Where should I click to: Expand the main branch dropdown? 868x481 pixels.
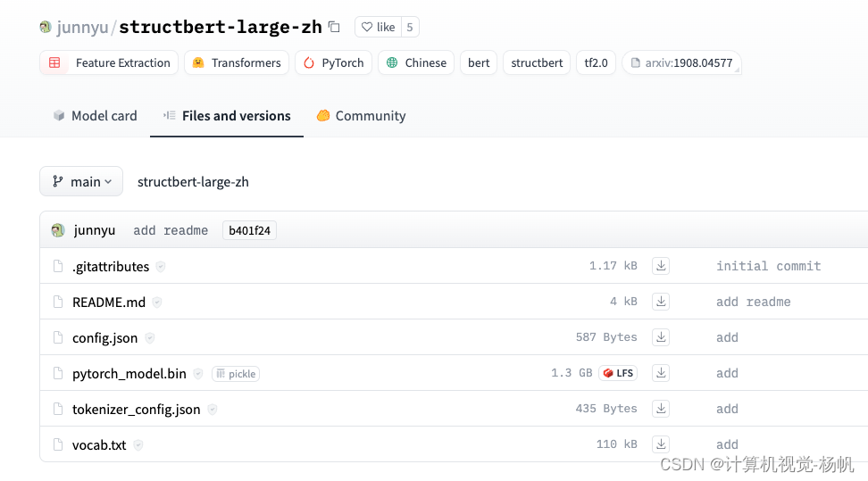(81, 181)
